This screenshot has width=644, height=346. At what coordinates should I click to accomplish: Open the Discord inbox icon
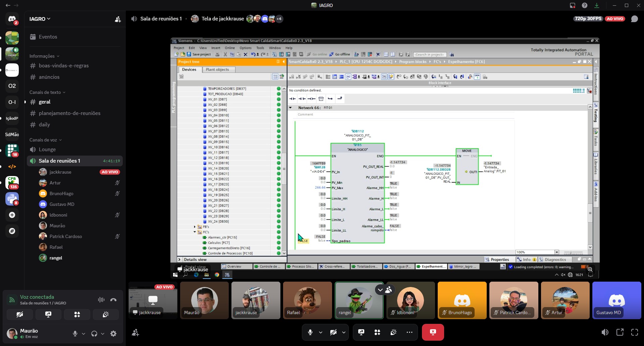pos(573,5)
